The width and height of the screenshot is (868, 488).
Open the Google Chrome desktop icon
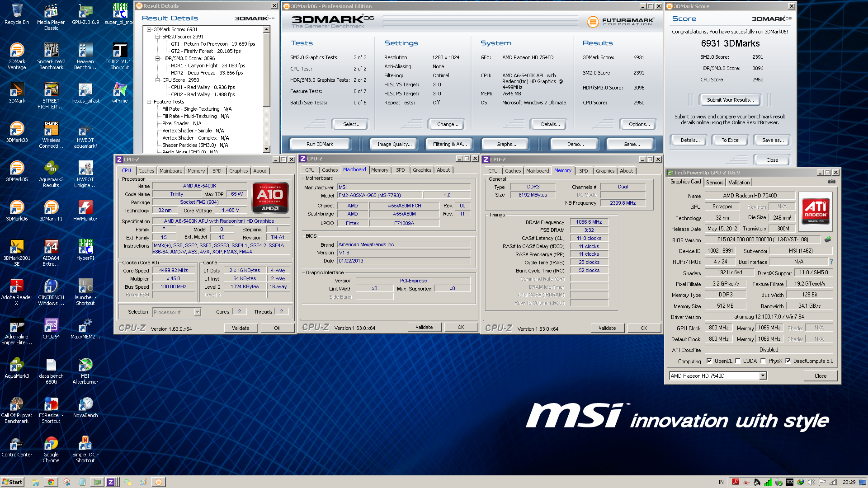(x=51, y=449)
